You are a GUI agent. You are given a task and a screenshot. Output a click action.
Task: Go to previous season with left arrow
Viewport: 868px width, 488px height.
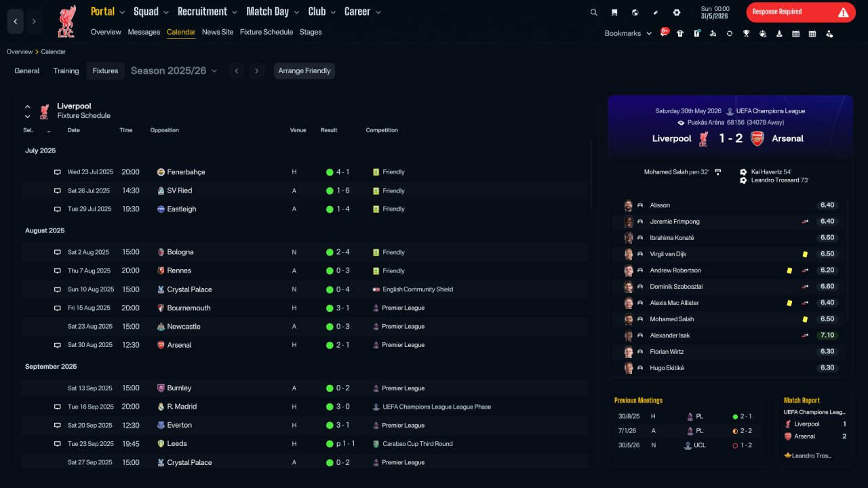click(236, 71)
